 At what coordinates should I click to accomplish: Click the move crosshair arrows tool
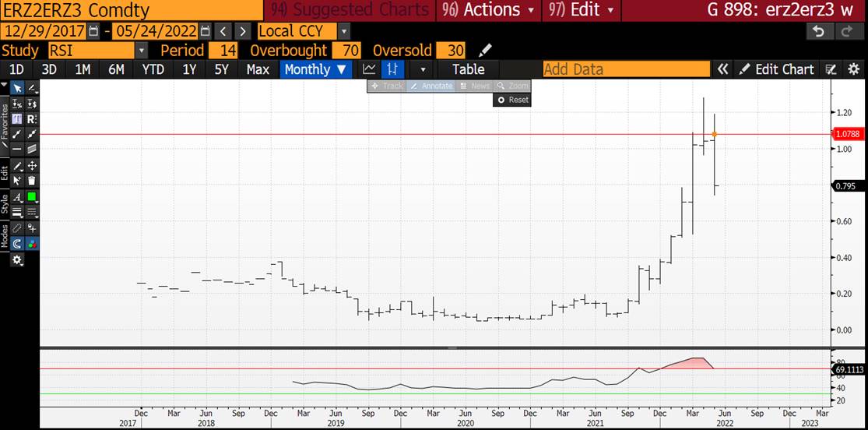(x=32, y=165)
